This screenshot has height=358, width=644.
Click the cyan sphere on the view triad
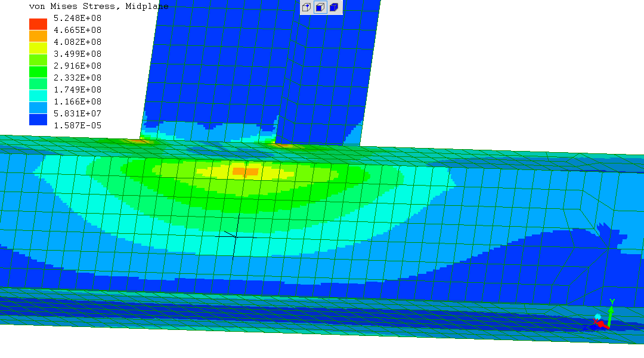597,317
